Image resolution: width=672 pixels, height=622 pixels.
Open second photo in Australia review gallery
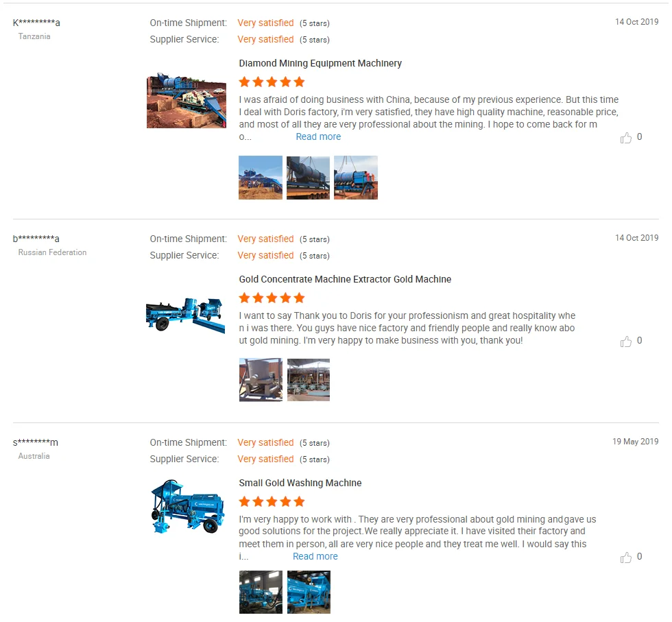pyautogui.click(x=309, y=592)
